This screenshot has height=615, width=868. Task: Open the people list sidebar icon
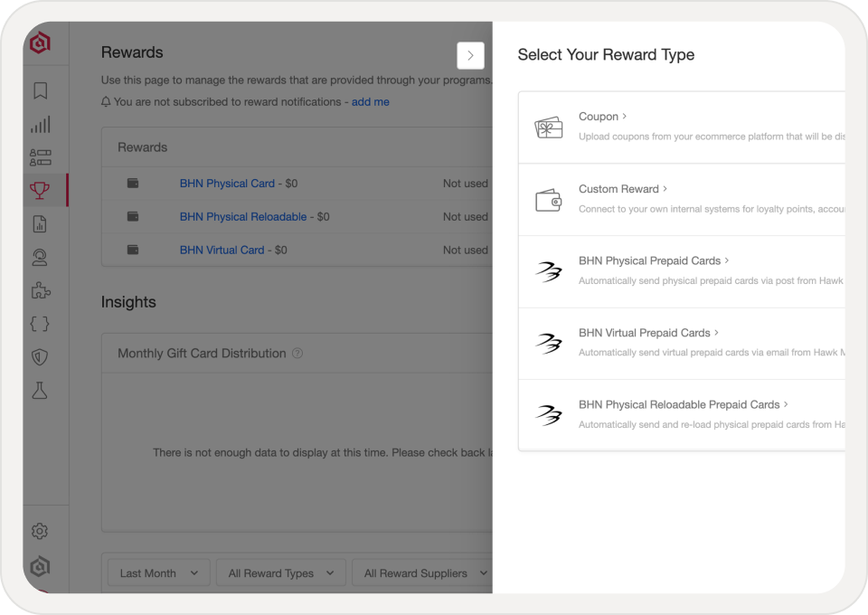pyautogui.click(x=40, y=157)
